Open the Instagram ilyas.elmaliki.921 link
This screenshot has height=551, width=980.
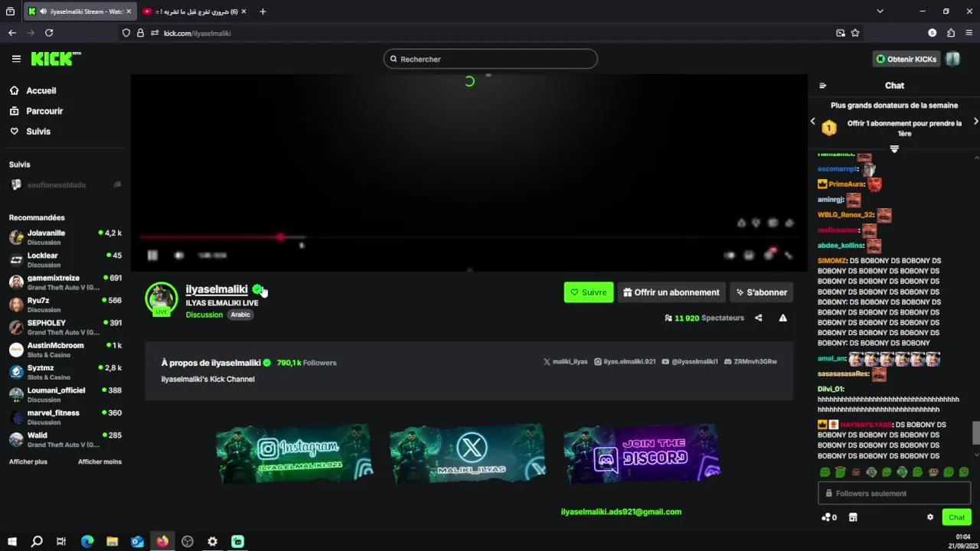point(625,361)
